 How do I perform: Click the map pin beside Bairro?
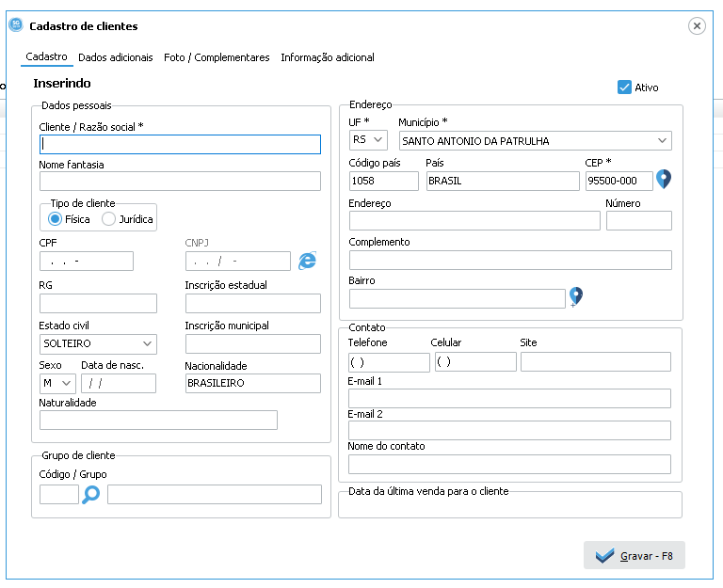pyautogui.click(x=575, y=297)
